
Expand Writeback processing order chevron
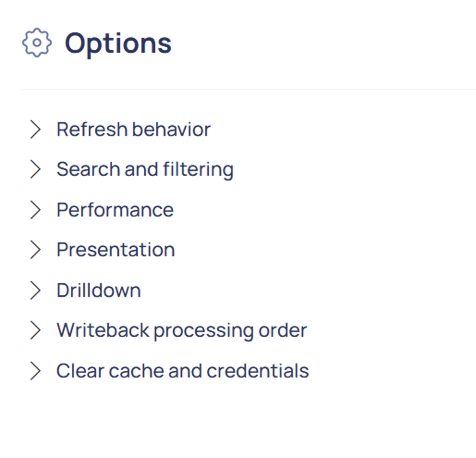(x=35, y=331)
